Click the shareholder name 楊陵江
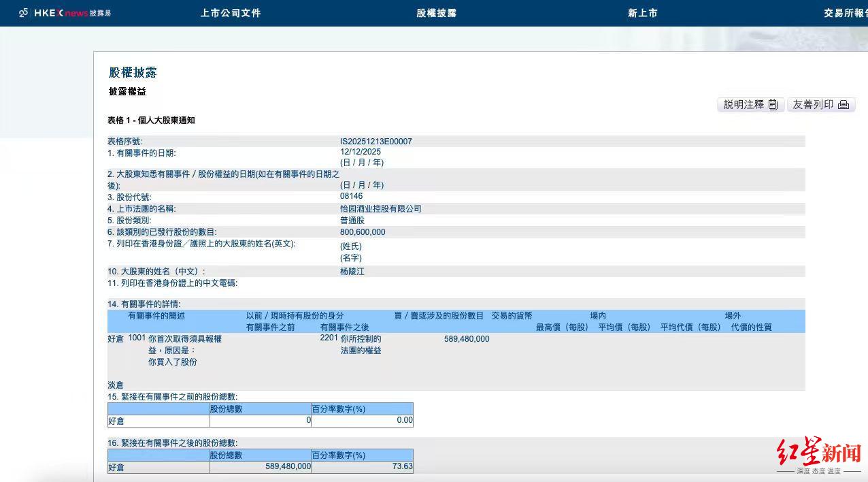Viewport: 868px width, 482px height. [x=350, y=271]
